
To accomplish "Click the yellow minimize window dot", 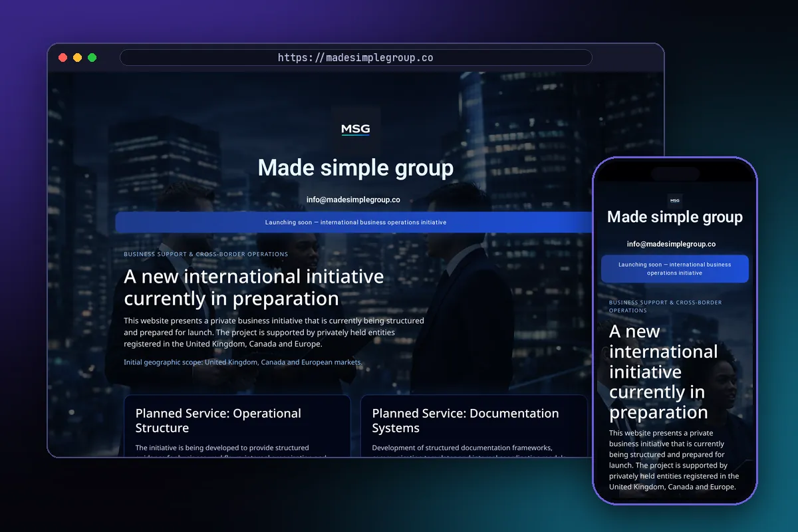I will click(x=77, y=58).
